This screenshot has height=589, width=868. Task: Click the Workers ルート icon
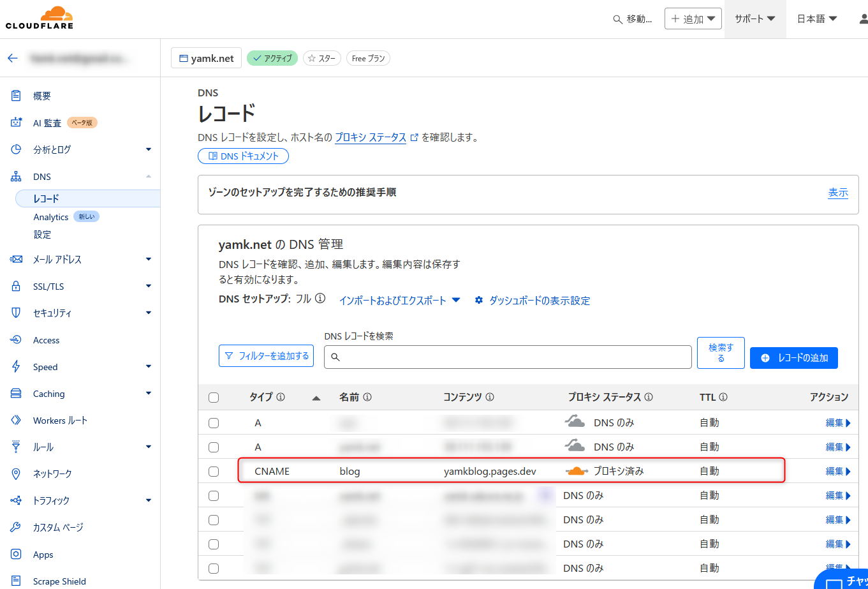[x=17, y=421]
